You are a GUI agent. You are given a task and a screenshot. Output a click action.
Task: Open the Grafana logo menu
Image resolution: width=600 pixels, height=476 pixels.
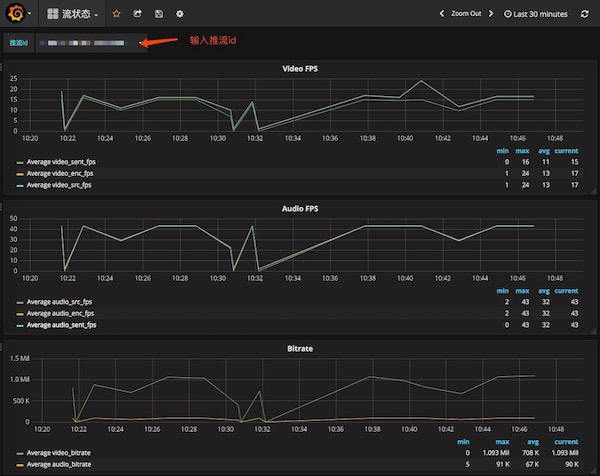[x=18, y=13]
